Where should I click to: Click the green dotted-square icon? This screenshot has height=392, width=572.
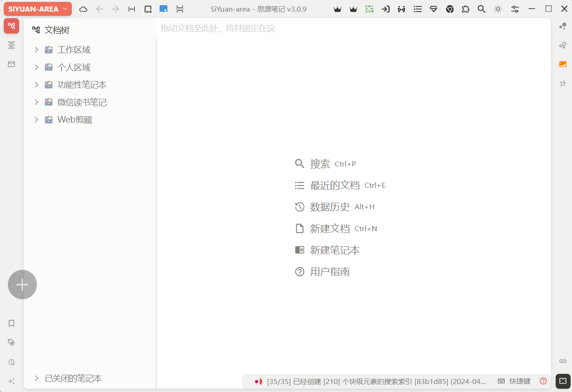370,9
